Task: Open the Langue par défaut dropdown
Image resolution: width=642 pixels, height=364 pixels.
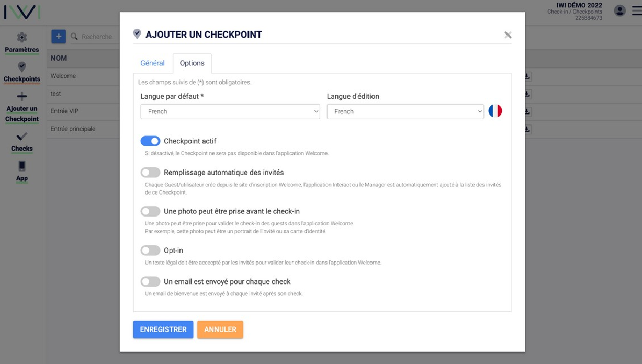Action: coord(230,111)
